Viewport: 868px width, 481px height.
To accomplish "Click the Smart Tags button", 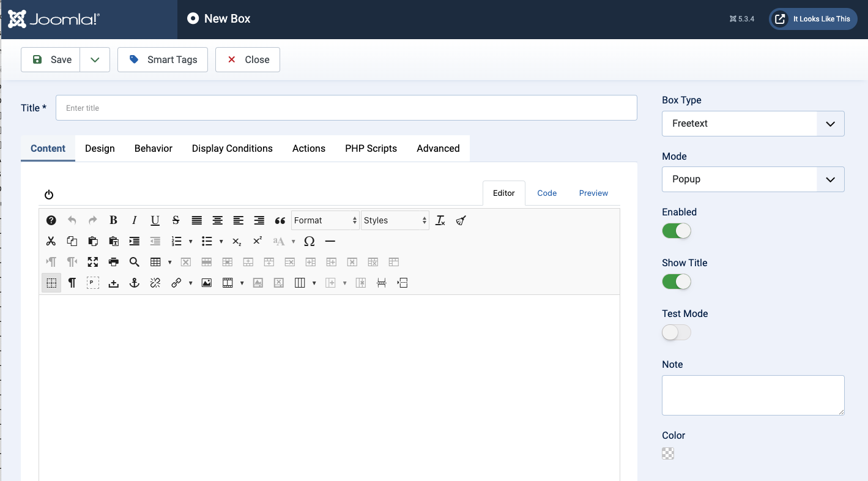I will click(x=163, y=60).
